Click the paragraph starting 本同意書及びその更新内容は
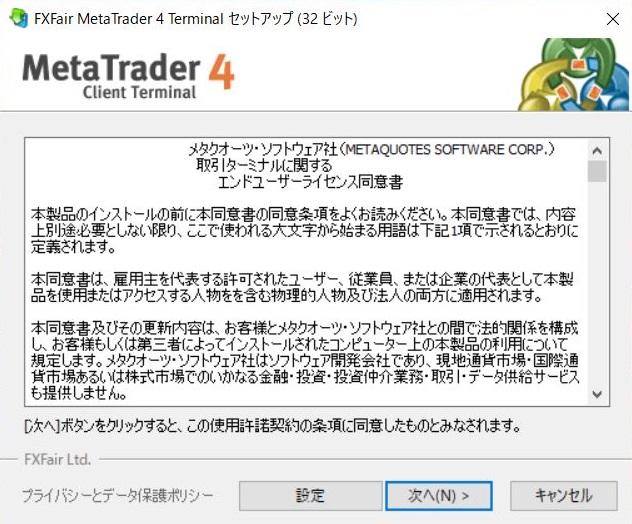 [305, 360]
